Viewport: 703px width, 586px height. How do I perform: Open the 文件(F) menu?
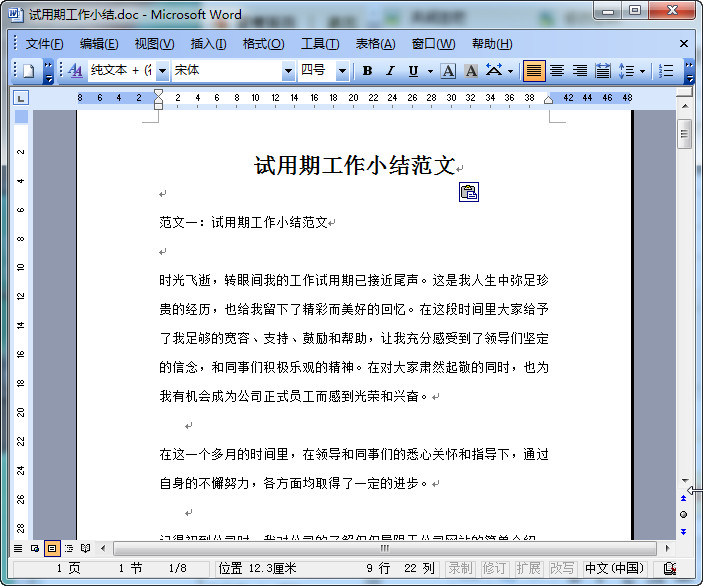pos(44,44)
